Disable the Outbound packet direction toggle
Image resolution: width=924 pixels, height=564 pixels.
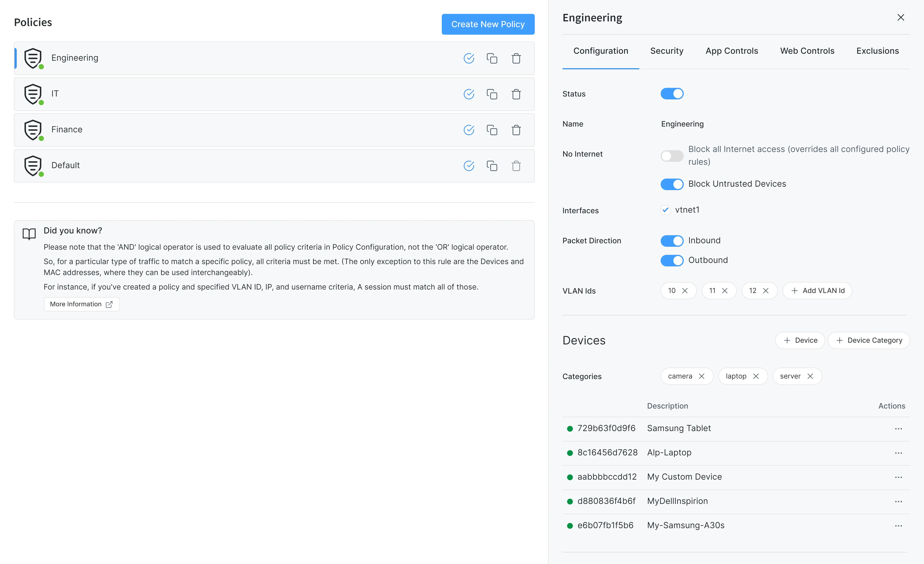[672, 260]
